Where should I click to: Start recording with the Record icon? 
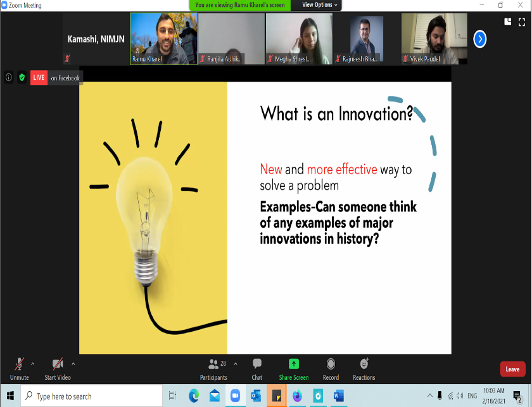pyautogui.click(x=331, y=368)
